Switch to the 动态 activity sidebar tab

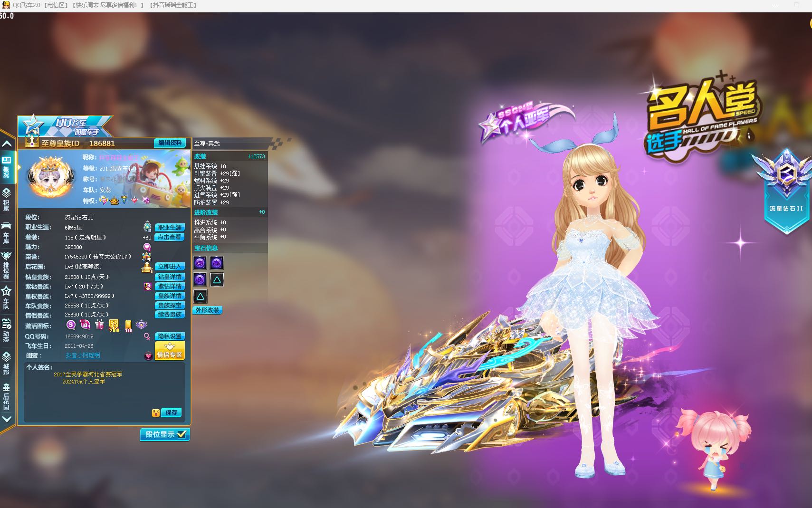pyautogui.click(x=7, y=330)
